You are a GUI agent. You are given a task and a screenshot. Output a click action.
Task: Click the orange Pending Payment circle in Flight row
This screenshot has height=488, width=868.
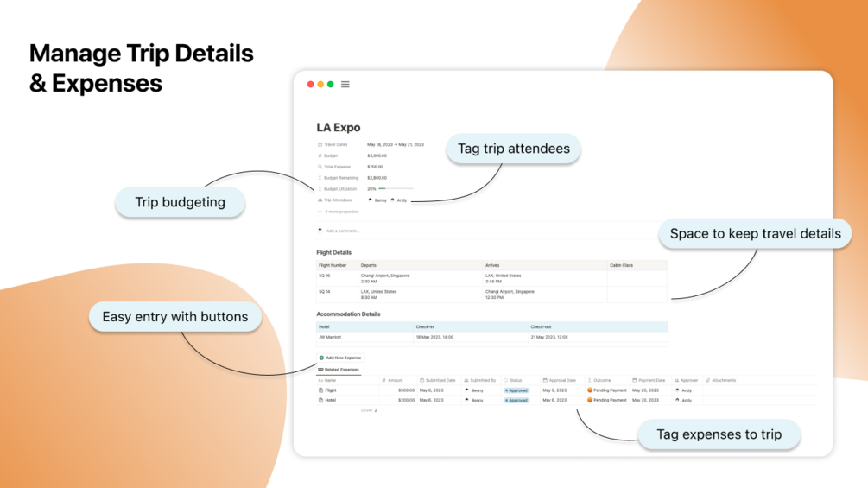590,390
